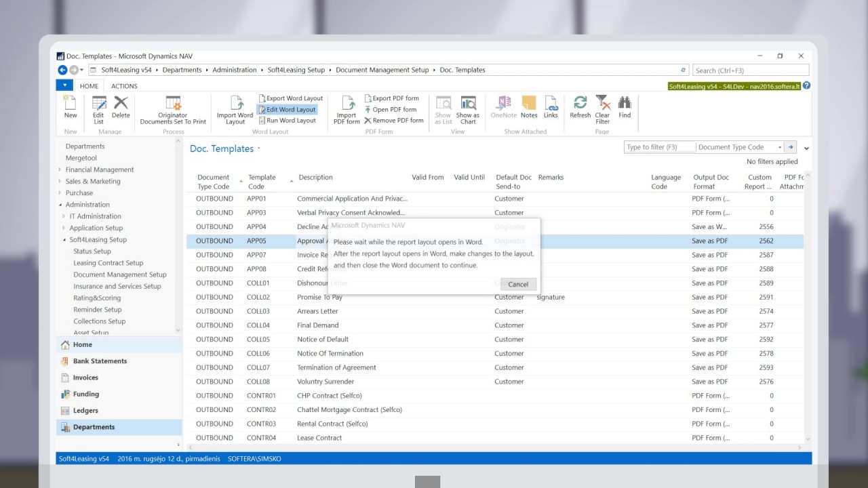The height and width of the screenshot is (488, 868).
Task: Click the forward navigation arrow
Action: (73, 70)
